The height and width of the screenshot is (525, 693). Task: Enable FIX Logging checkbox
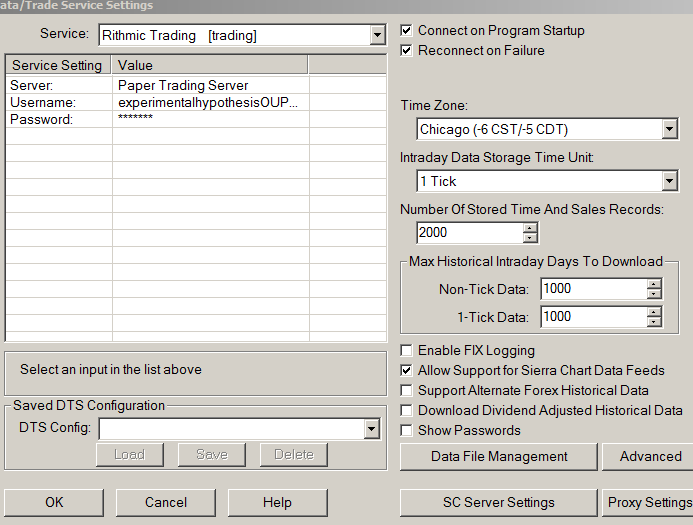406,350
